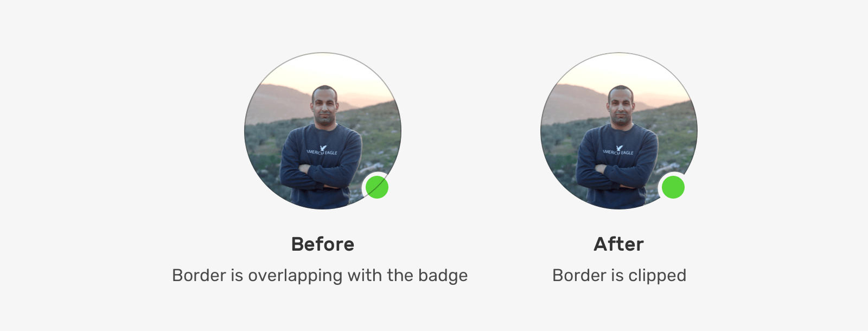Click the word "clipped" in the right caption
The height and width of the screenshot is (331, 868).
[x=657, y=276]
